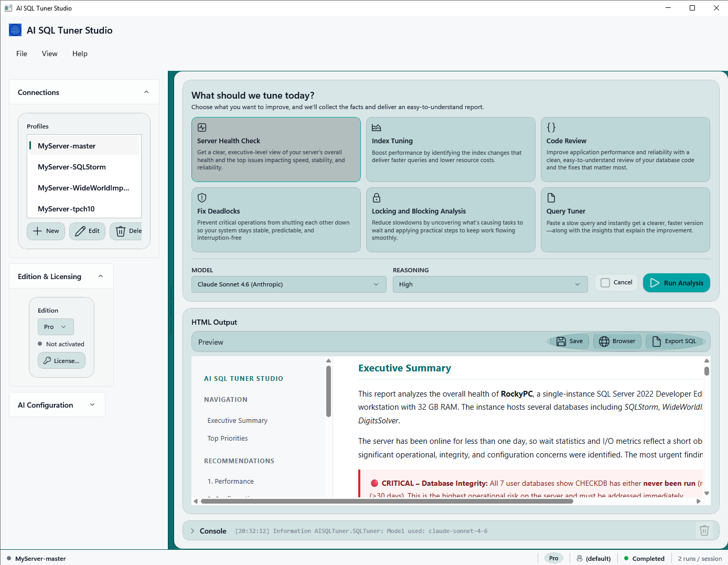Click the 'Executive Summary' report heading
Screen dimensions: 728x565
[404, 368]
